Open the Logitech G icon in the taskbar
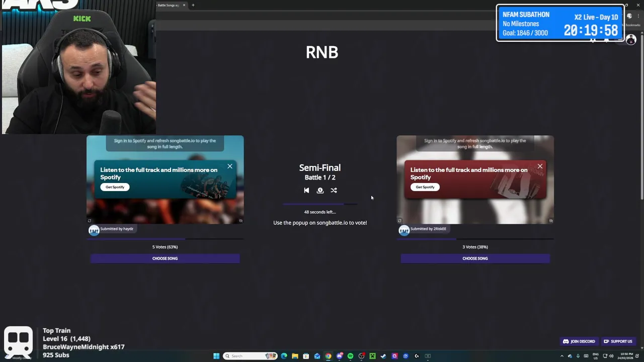The height and width of the screenshot is (362, 644). click(417, 356)
